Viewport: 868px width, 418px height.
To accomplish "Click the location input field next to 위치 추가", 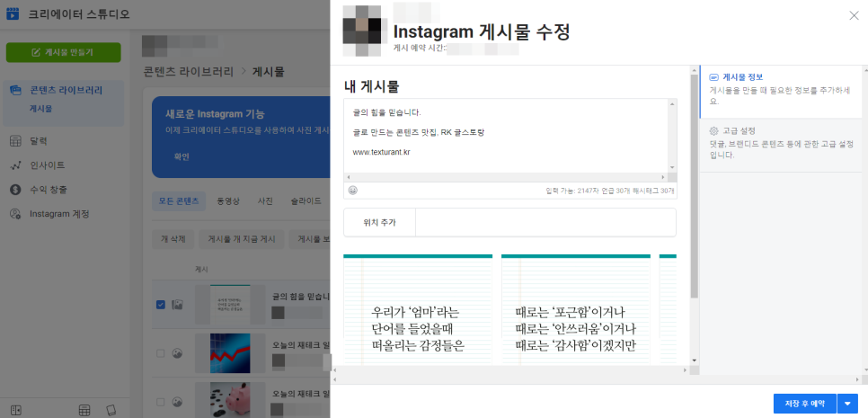I will 545,223.
